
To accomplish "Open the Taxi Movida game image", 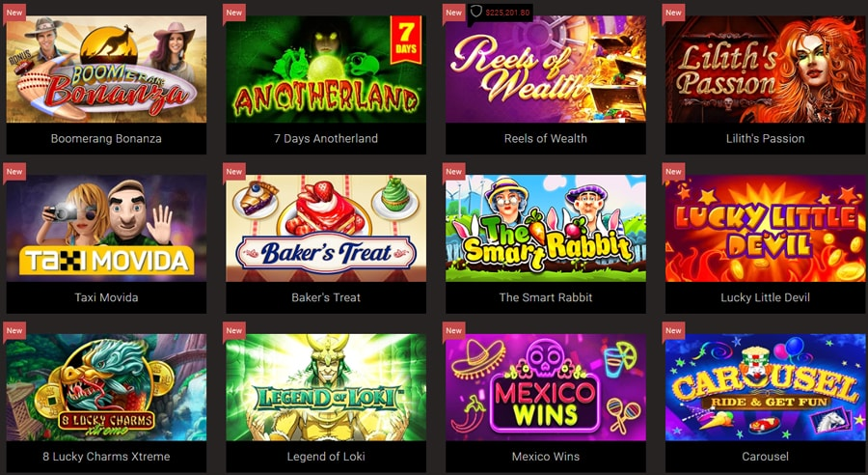I will (106, 229).
